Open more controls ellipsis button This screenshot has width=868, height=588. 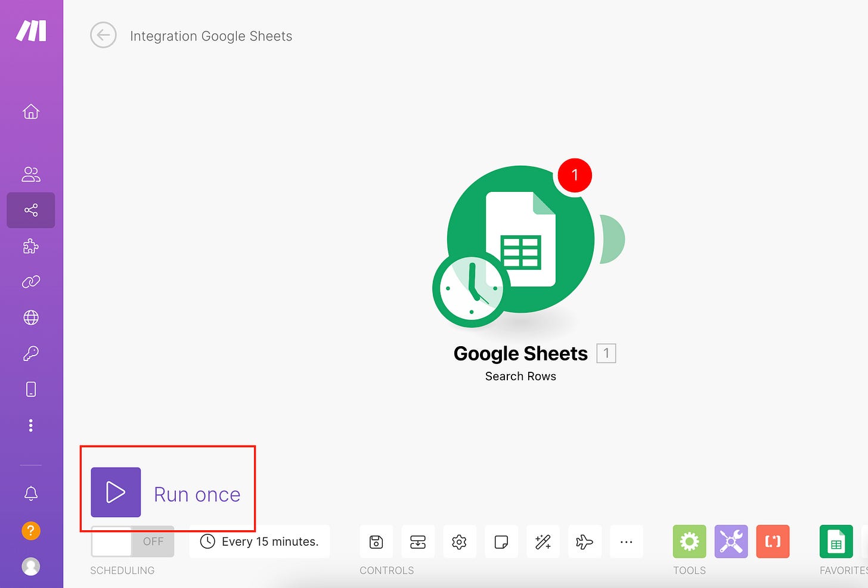tap(627, 542)
